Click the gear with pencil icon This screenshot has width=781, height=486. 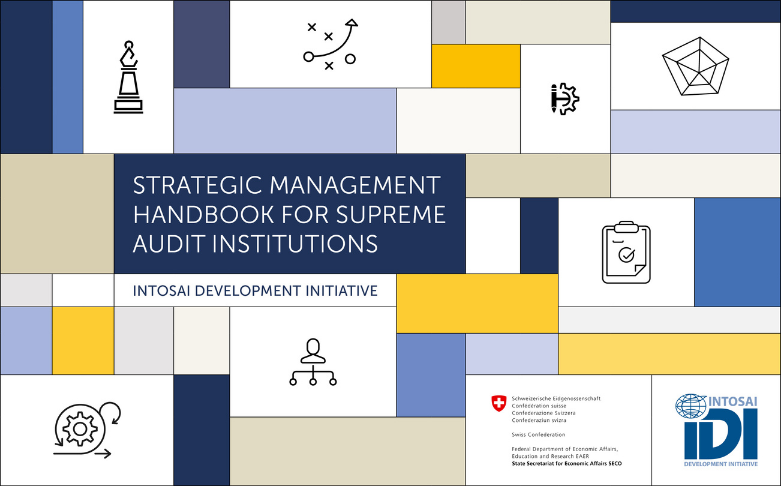(x=564, y=98)
